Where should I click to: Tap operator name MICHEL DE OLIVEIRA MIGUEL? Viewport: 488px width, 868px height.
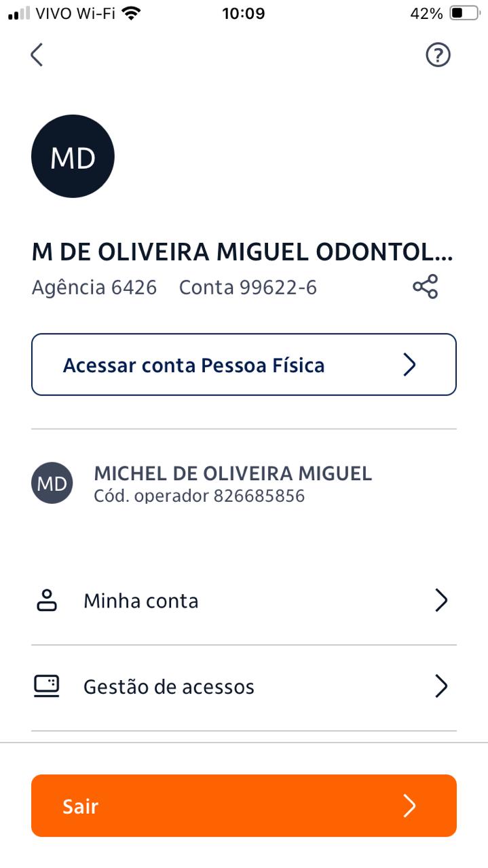click(233, 473)
